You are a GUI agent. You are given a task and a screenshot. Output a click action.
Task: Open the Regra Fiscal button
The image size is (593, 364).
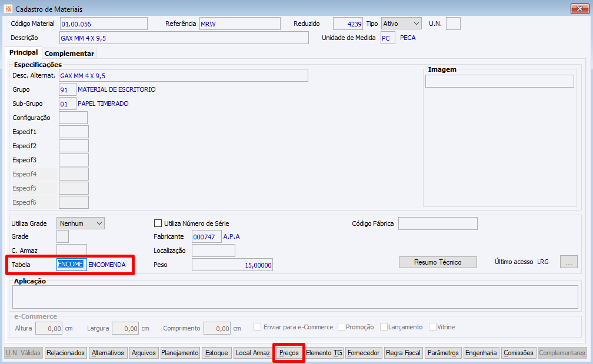(x=403, y=353)
